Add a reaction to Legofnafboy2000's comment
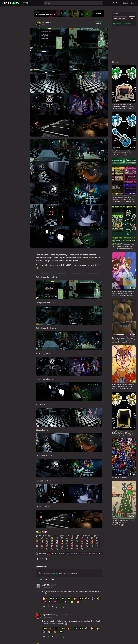The width and height of the screenshot is (138, 644). tap(57, 636)
